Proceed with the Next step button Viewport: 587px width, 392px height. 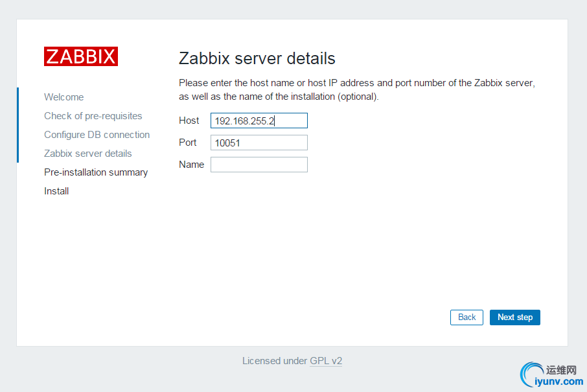coord(514,317)
